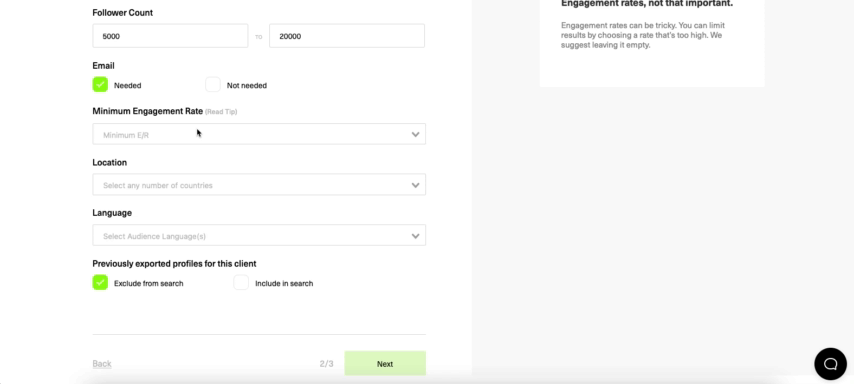Click the Read Tip link
854x384 pixels.
(x=221, y=112)
